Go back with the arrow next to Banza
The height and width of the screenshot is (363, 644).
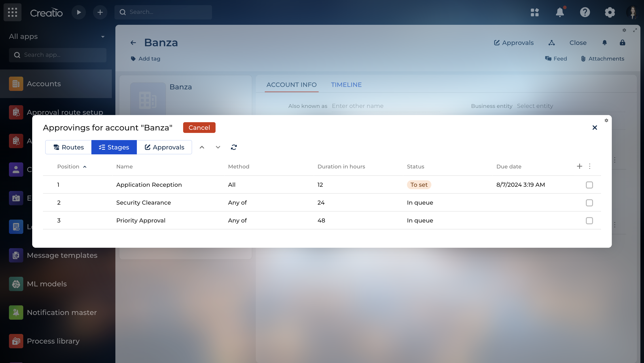click(x=133, y=43)
